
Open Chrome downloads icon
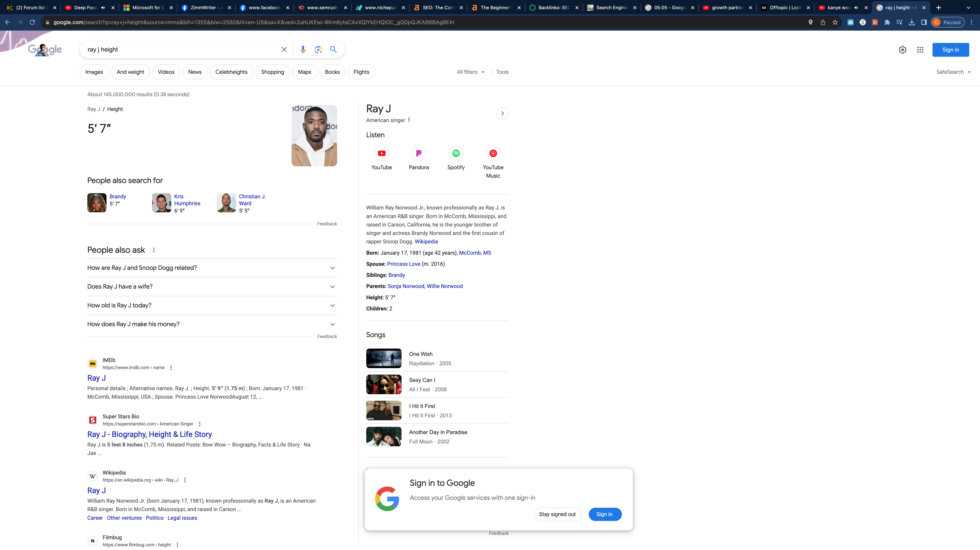coord(912,22)
